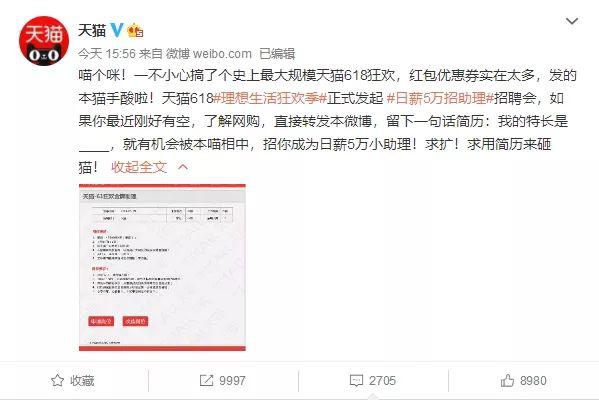Click the 收藏 label
This screenshot has height=400, width=599.
[82, 381]
